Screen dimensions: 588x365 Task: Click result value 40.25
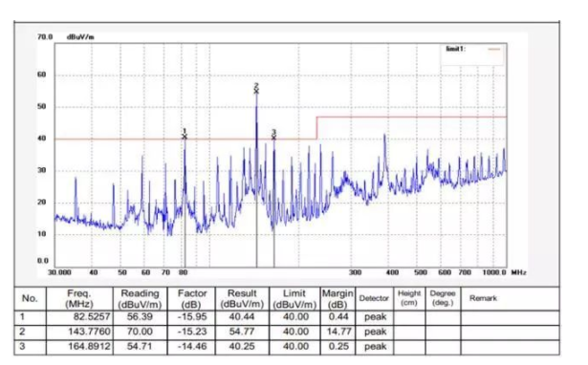242,346
